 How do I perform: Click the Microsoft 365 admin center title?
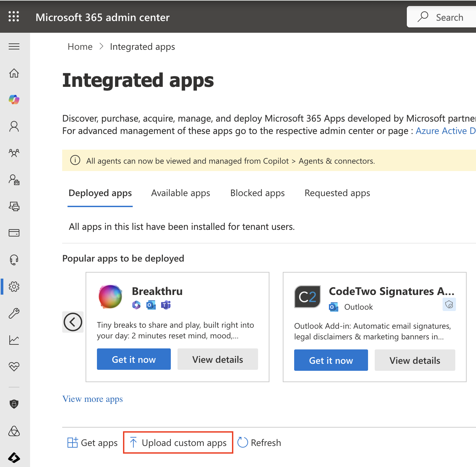[x=103, y=17]
